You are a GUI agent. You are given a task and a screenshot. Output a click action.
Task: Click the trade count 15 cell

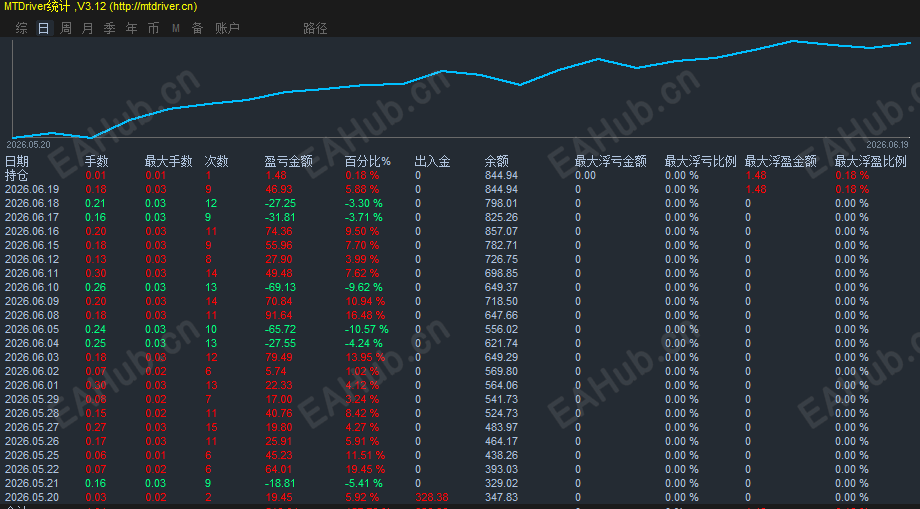pos(211,427)
